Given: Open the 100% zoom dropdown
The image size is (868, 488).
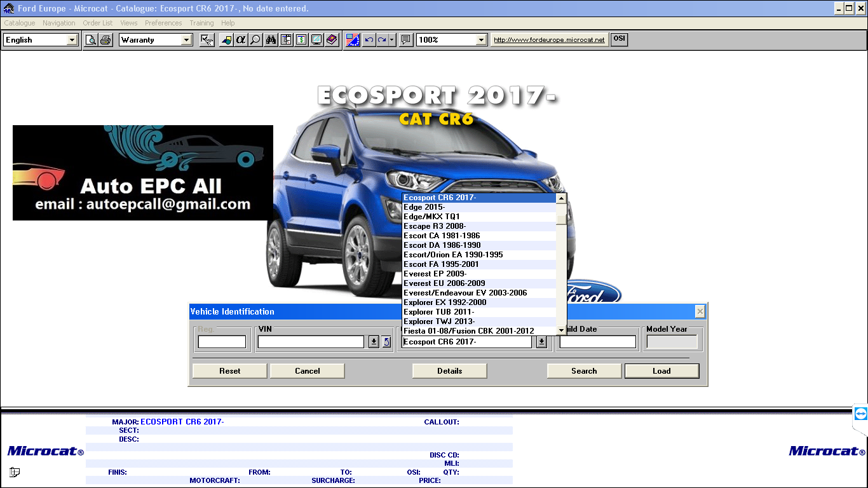Looking at the screenshot, I should click(482, 39).
